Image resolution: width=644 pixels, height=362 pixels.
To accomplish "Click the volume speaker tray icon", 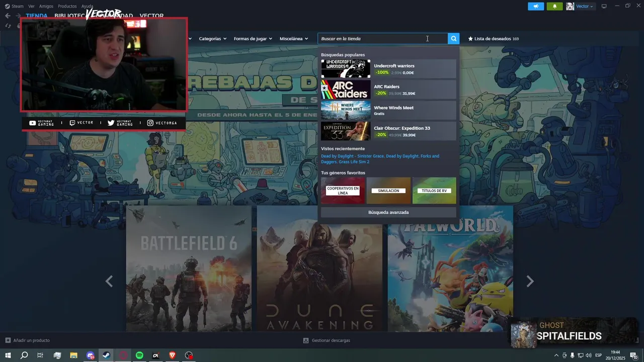I will pos(588,355).
